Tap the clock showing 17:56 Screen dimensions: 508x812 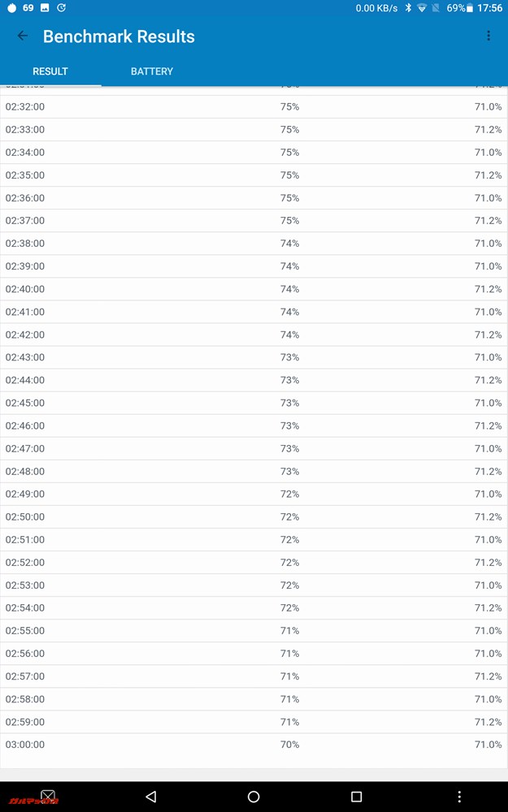(x=490, y=8)
